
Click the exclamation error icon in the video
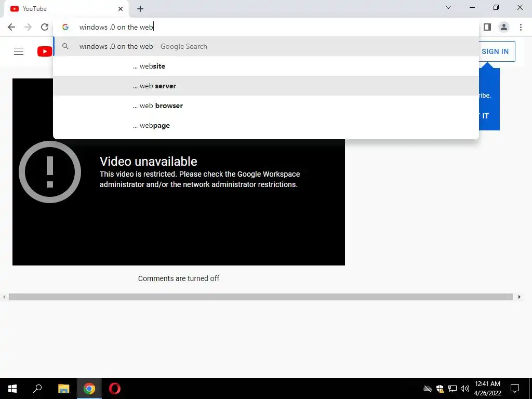50,172
